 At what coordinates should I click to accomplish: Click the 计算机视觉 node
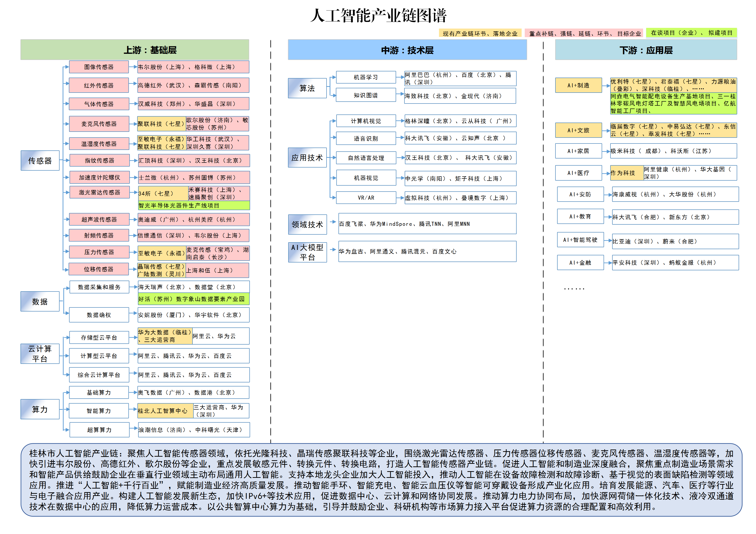[366, 121]
